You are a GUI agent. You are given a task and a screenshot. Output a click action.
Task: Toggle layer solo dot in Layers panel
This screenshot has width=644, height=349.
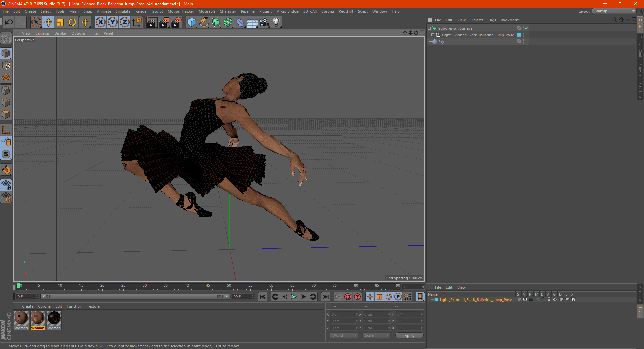point(519,300)
